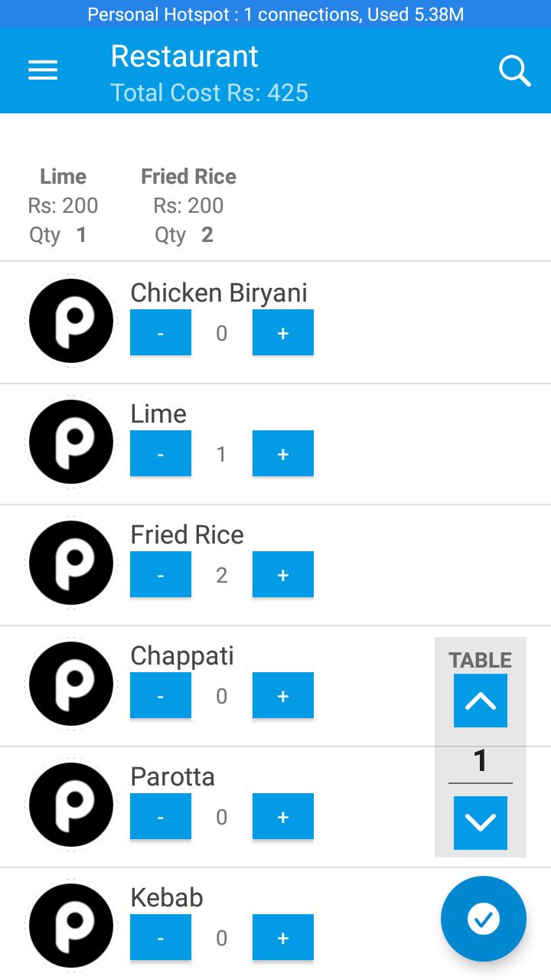The width and height of the screenshot is (551, 980).
Task: Tap the table number value field
Action: coord(481,762)
